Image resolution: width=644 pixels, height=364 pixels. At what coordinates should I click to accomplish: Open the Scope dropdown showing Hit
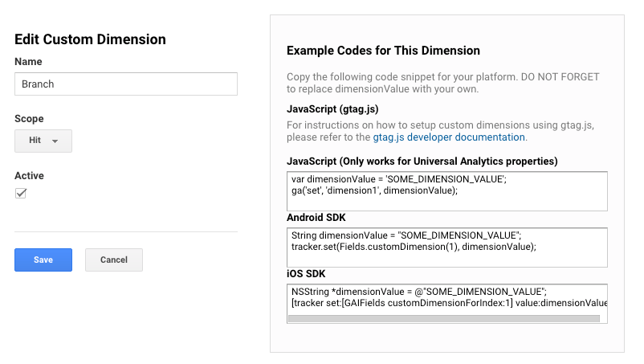(43, 141)
